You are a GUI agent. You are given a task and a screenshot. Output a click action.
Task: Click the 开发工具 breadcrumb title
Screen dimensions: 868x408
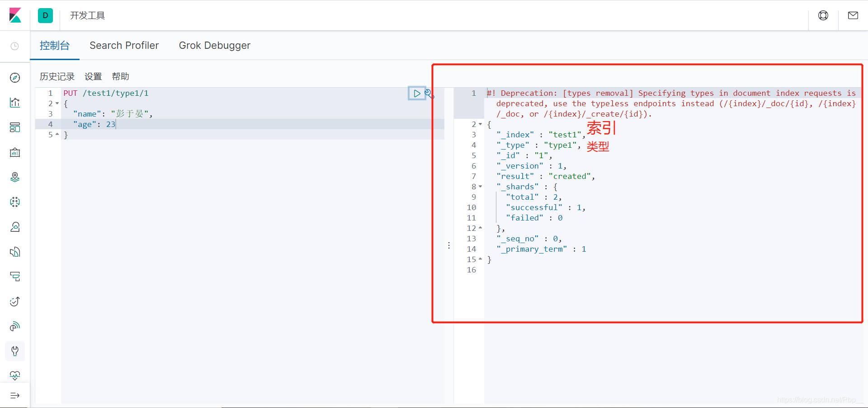click(87, 15)
